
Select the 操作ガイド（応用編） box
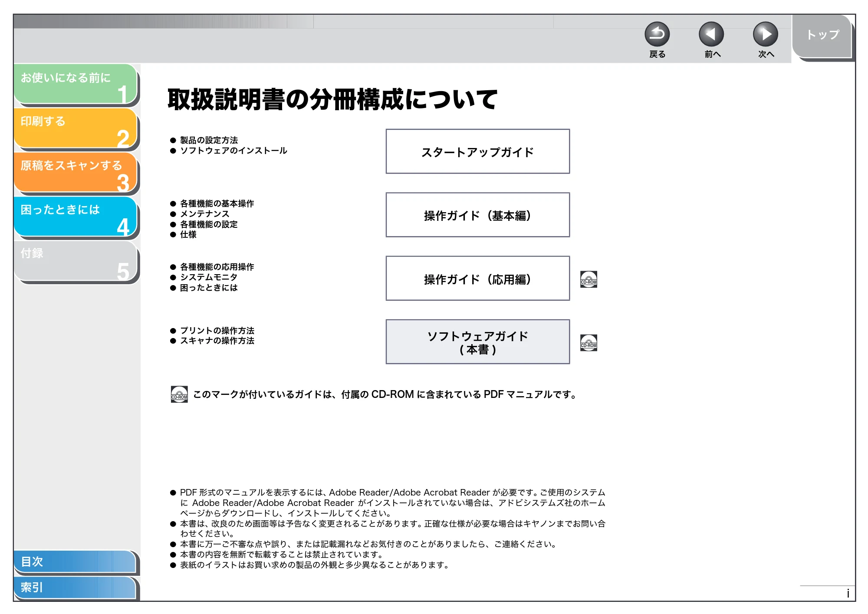[x=477, y=278]
